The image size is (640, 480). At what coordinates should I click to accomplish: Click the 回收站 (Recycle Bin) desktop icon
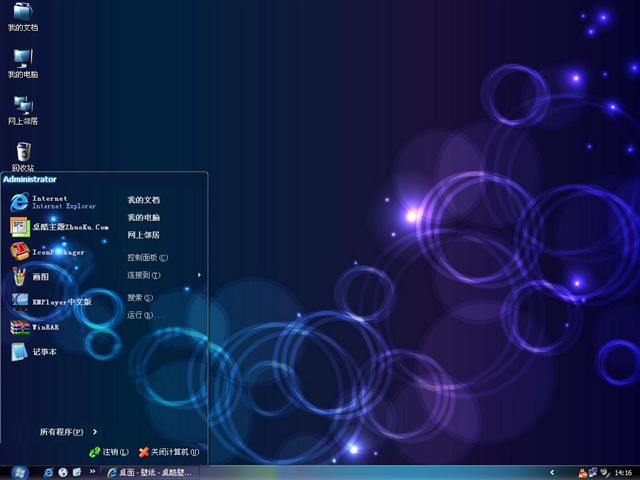(22, 154)
